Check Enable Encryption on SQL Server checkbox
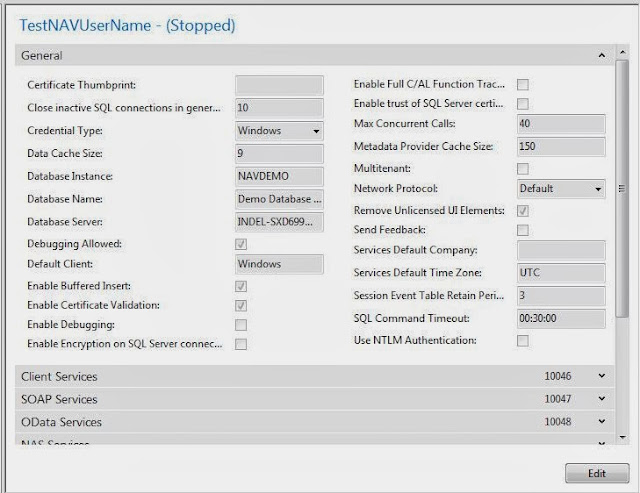640x493 pixels. tap(241, 344)
